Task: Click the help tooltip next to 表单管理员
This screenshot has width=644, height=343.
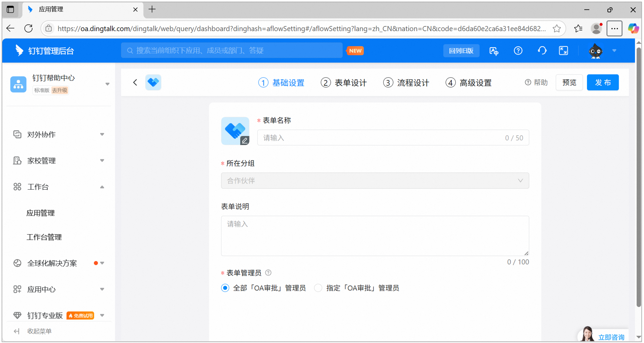Action: (x=268, y=273)
